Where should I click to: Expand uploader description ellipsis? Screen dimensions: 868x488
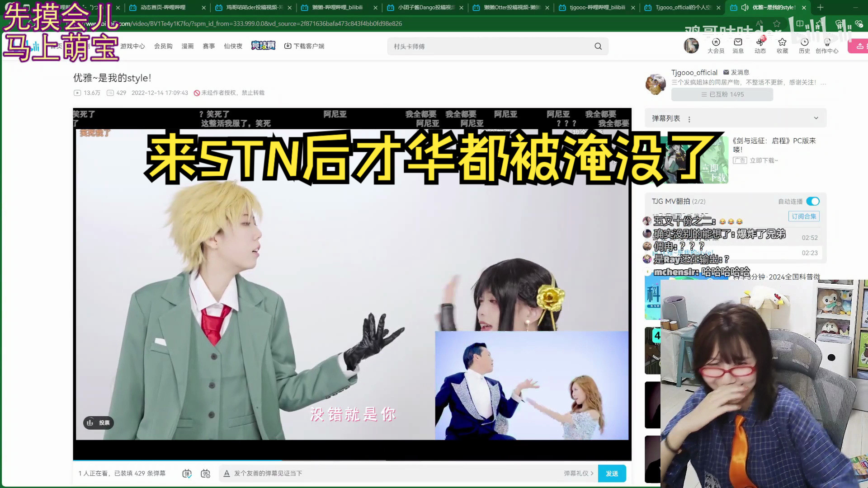[x=823, y=83]
